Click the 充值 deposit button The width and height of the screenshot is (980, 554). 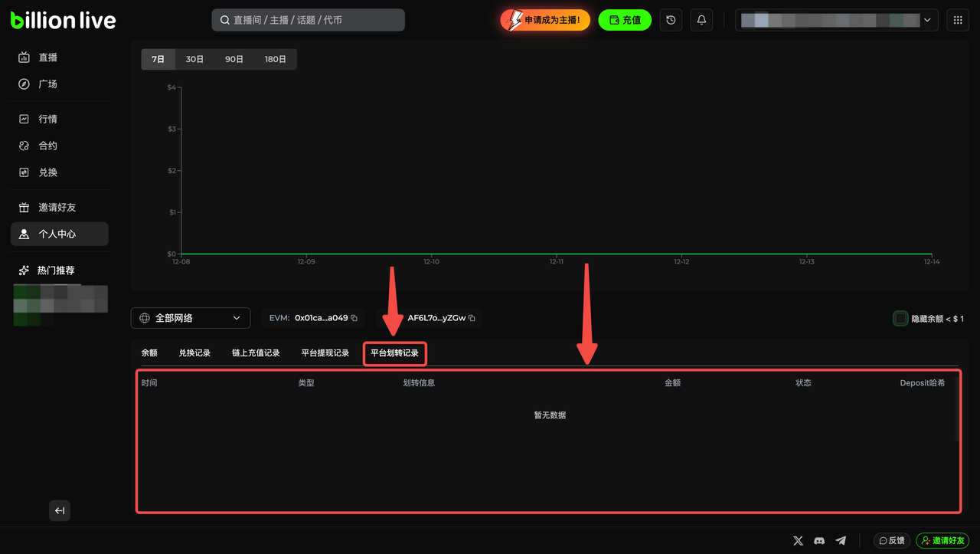pyautogui.click(x=625, y=20)
